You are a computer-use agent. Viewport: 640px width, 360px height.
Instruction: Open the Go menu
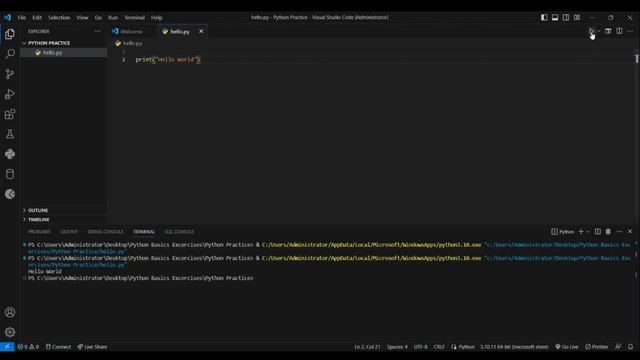(98, 18)
